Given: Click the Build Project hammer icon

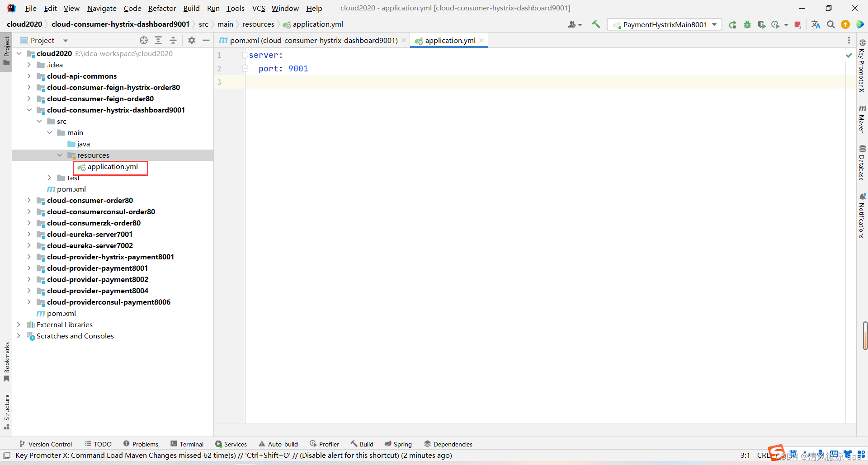Looking at the screenshot, I should click(x=596, y=24).
